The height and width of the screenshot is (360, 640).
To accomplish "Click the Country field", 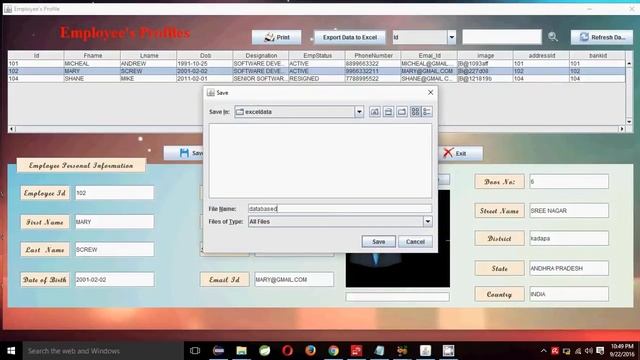I will point(569,294).
